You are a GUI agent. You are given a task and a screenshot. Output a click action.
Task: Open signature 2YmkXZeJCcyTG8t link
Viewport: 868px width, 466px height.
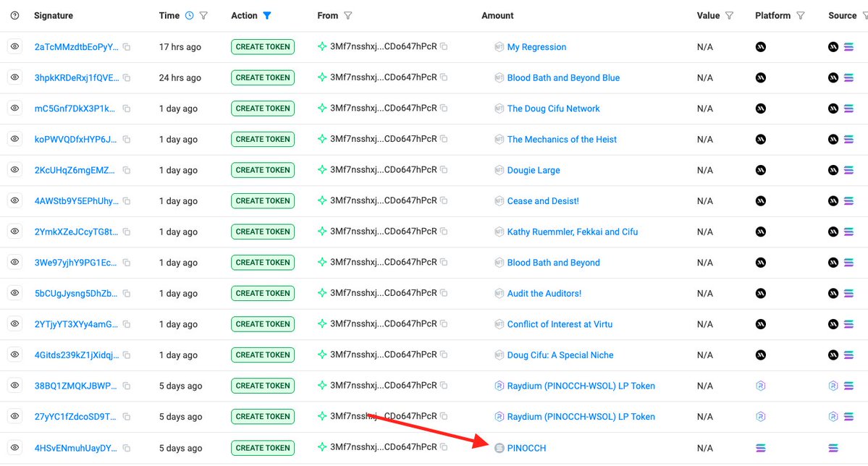point(77,232)
